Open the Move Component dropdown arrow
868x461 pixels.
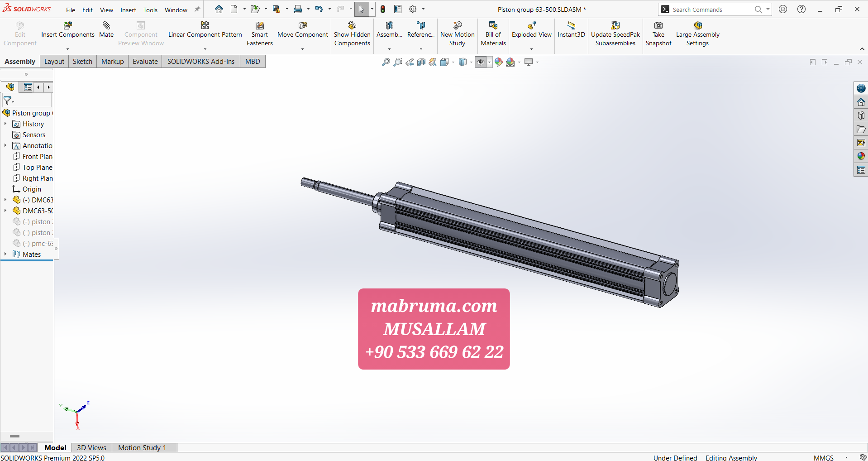pyautogui.click(x=302, y=49)
